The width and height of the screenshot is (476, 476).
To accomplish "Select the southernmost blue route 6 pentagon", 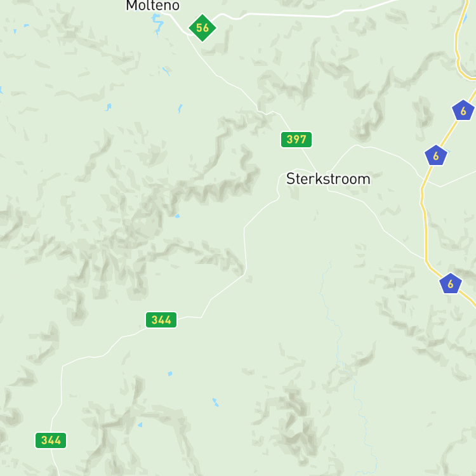I will pyautogui.click(x=451, y=284).
